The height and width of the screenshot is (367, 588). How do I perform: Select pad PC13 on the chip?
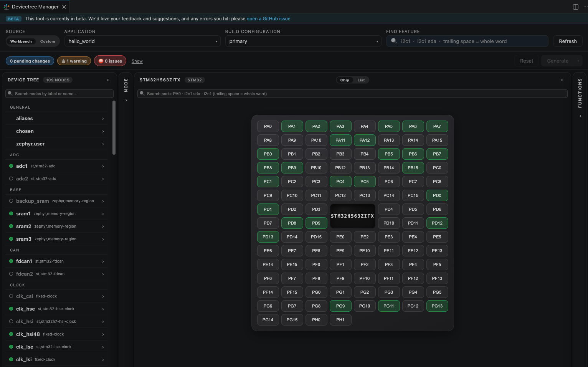click(x=365, y=195)
